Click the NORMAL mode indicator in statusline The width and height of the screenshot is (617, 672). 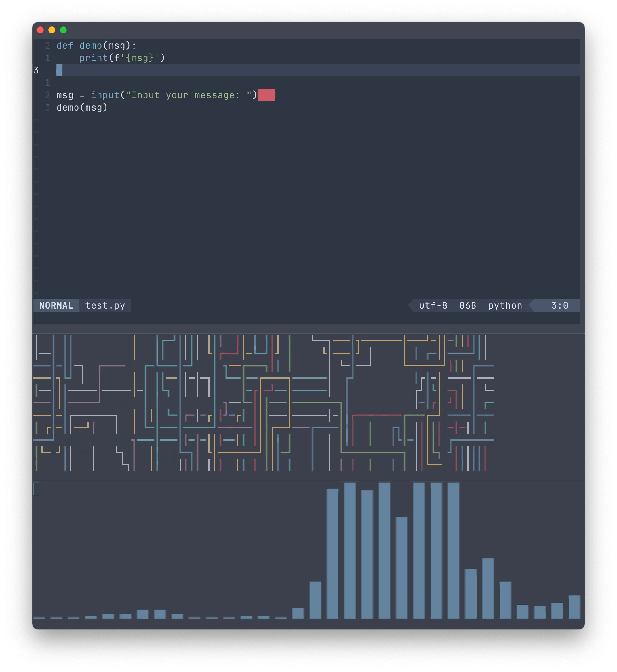[56, 305]
